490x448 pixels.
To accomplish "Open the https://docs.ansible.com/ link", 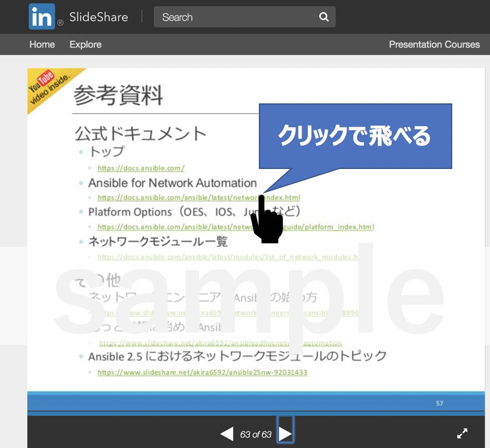I will tap(141, 168).
